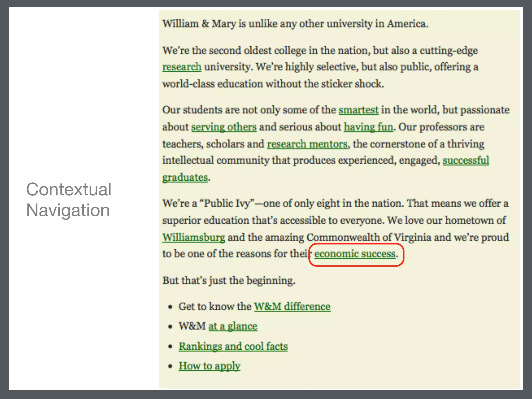Image resolution: width=532 pixels, height=399 pixels.
Task: Click the 'smartest' hyperlink
Action: coord(358,110)
